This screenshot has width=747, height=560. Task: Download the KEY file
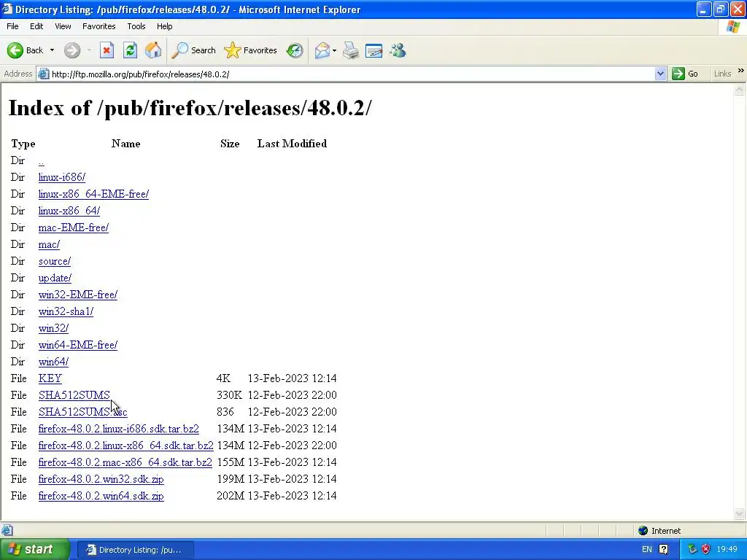click(50, 378)
